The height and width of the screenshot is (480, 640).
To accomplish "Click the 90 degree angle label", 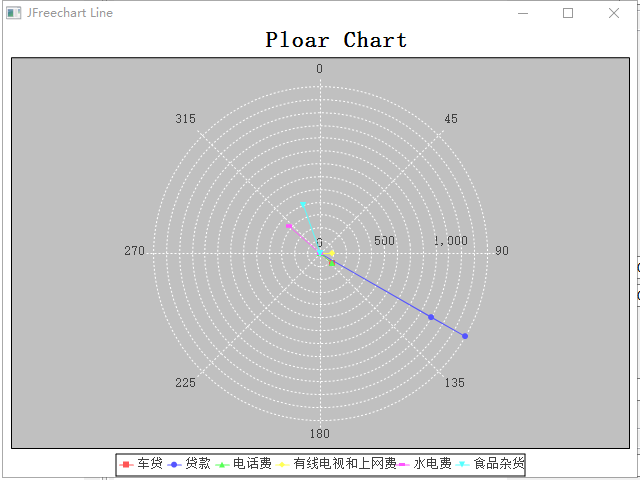I will (502, 251).
